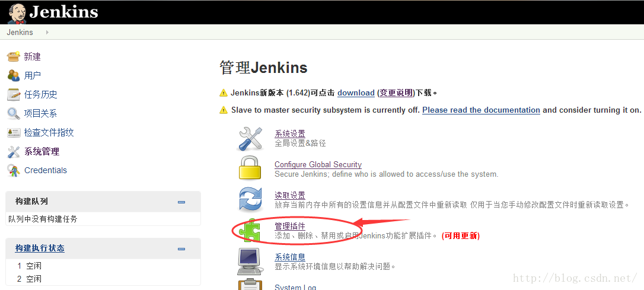This screenshot has width=644, height=290.
Task: Click the 系统管理 tools icon in sidebar
Action: (x=14, y=152)
